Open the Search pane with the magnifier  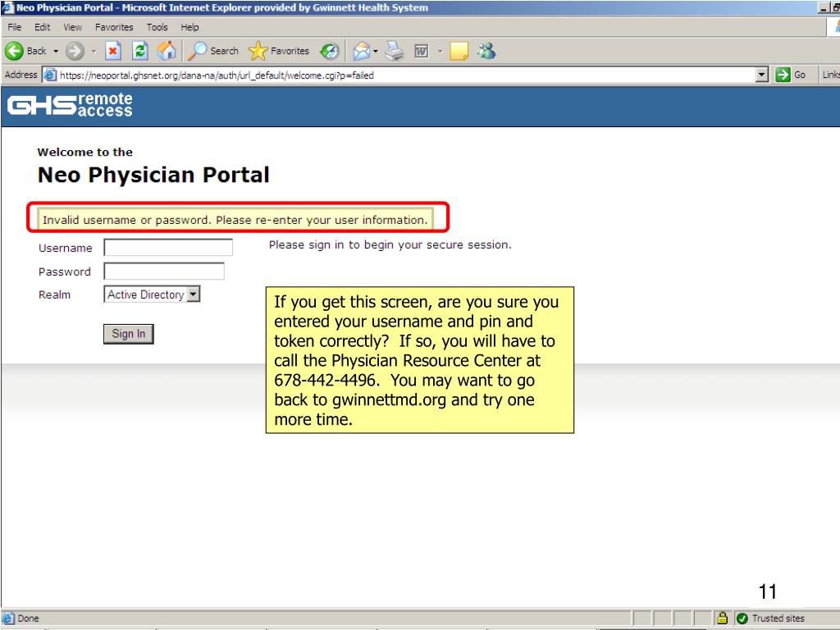pyautogui.click(x=213, y=51)
